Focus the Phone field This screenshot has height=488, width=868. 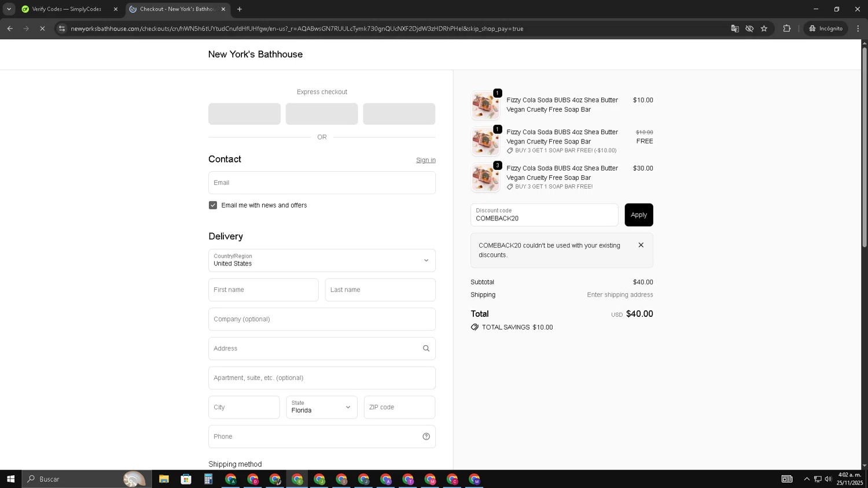(322, 437)
